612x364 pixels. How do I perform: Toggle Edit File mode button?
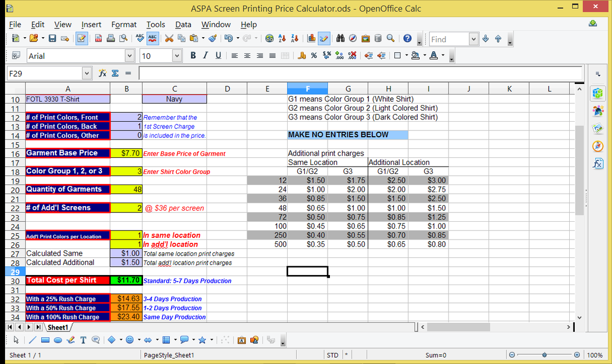click(x=81, y=38)
